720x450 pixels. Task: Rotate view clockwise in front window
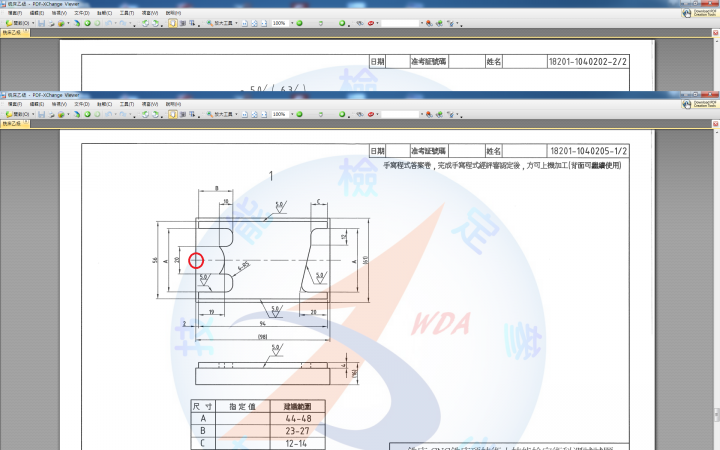[155, 114]
